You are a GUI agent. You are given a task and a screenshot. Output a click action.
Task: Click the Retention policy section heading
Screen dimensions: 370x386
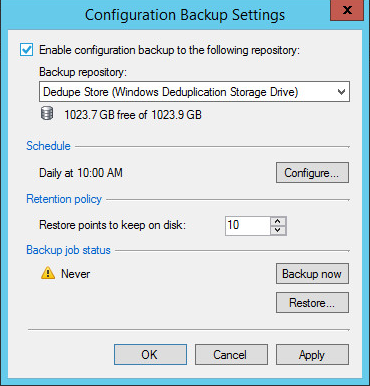[64, 199]
